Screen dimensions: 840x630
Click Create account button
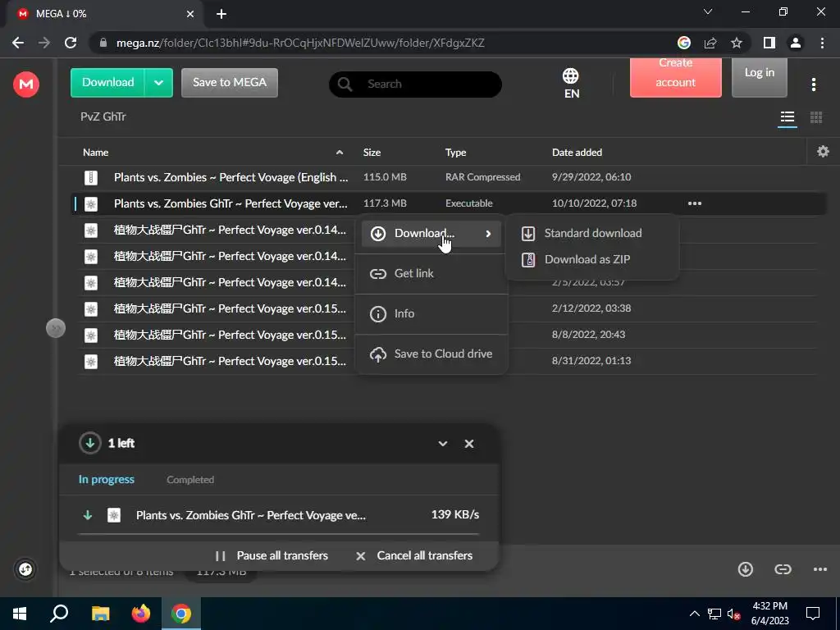(676, 78)
